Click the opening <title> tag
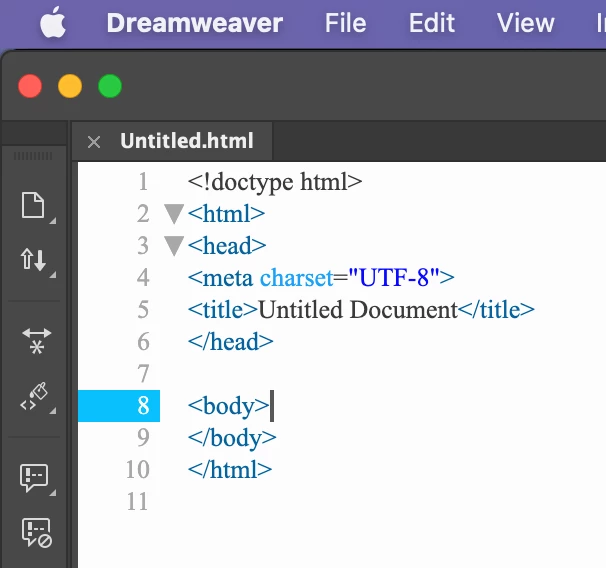Image resolution: width=606 pixels, height=568 pixels. (223, 310)
